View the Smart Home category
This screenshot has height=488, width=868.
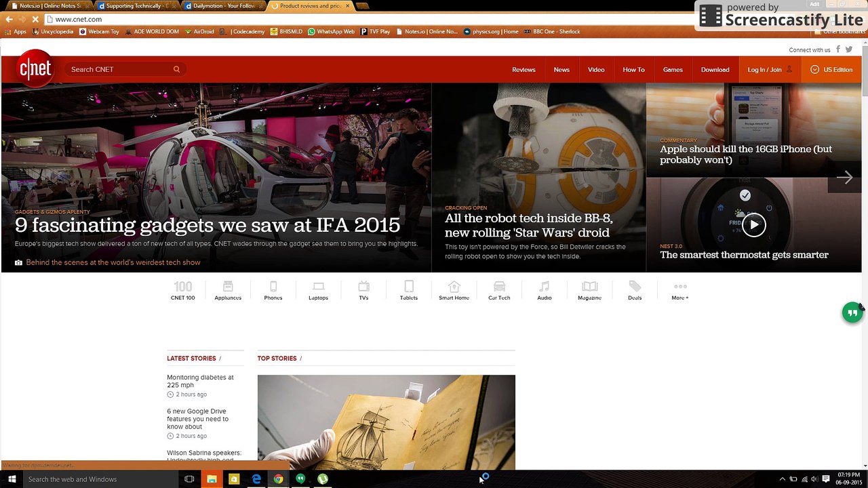pos(454,291)
